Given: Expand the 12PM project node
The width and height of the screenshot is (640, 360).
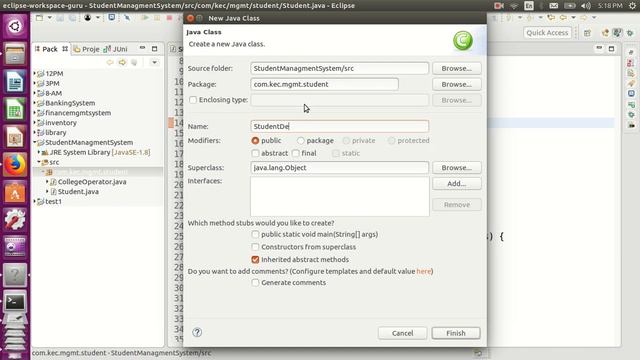Looking at the screenshot, I should [35, 73].
